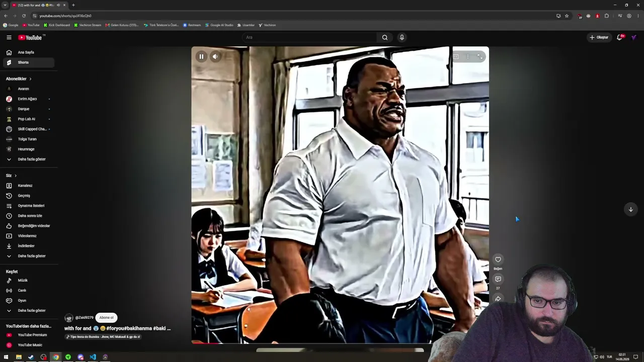
Task: Open the Short's three-dot more options
Action: tap(468, 56)
